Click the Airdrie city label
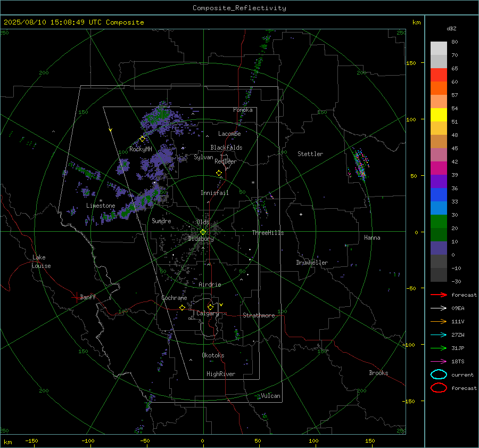Viewport: 479px width, 448px height. 210,284
